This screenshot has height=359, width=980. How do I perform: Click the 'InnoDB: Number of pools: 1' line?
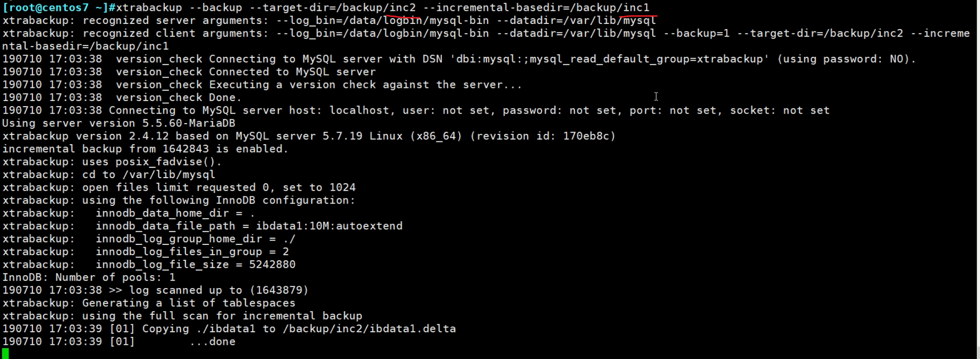(89, 277)
